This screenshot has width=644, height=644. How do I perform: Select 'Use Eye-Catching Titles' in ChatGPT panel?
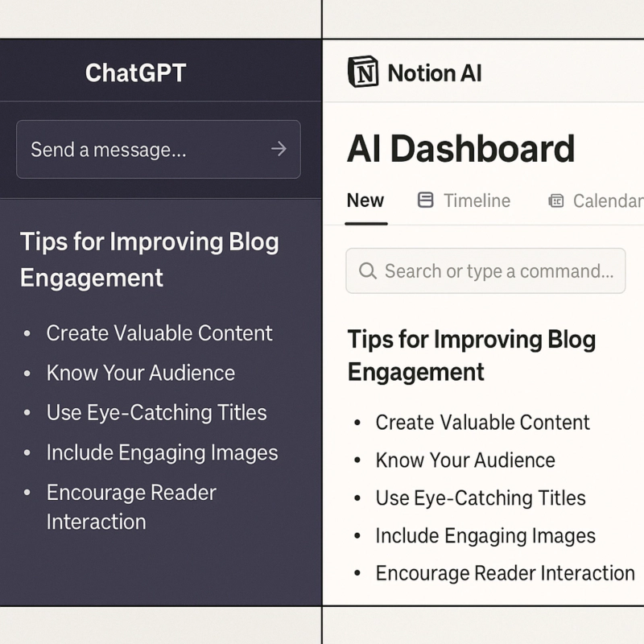(x=156, y=413)
